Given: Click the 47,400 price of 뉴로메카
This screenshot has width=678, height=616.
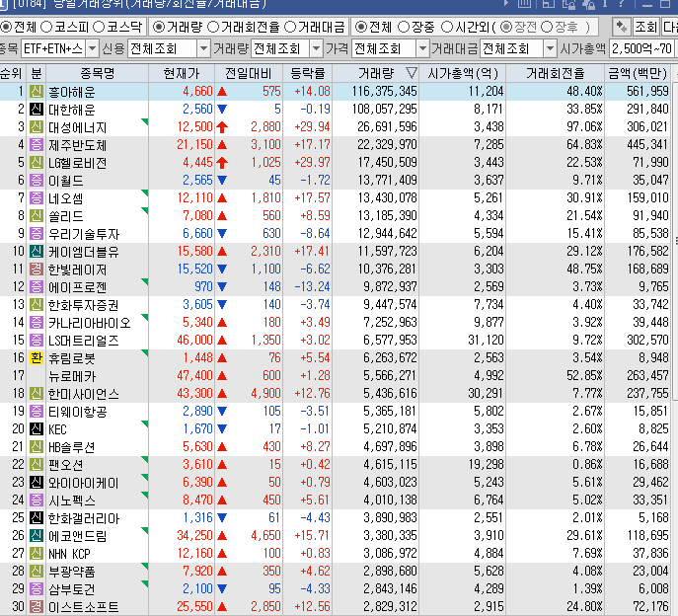Looking at the screenshot, I should pyautogui.click(x=194, y=375).
